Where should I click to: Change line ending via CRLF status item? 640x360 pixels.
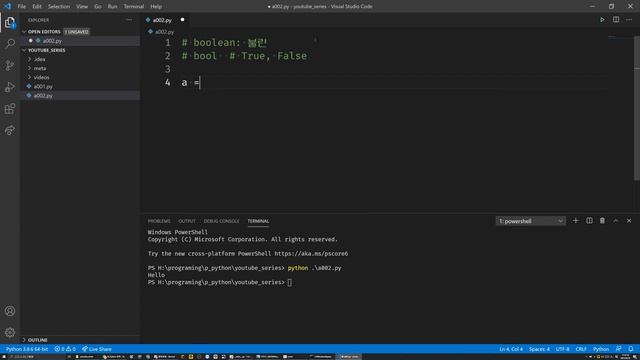point(581,349)
